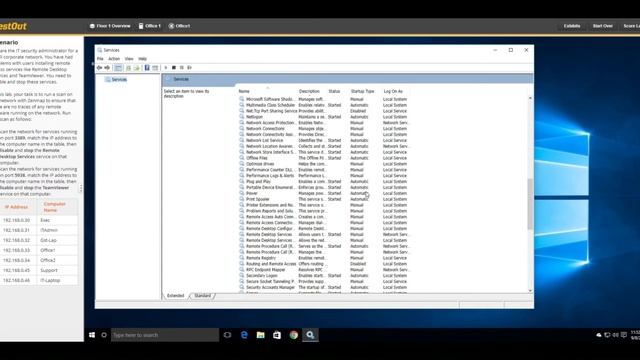Viewport: 640px width, 360px height.
Task: Click the network icon in system tray
Action: (x=607, y=335)
